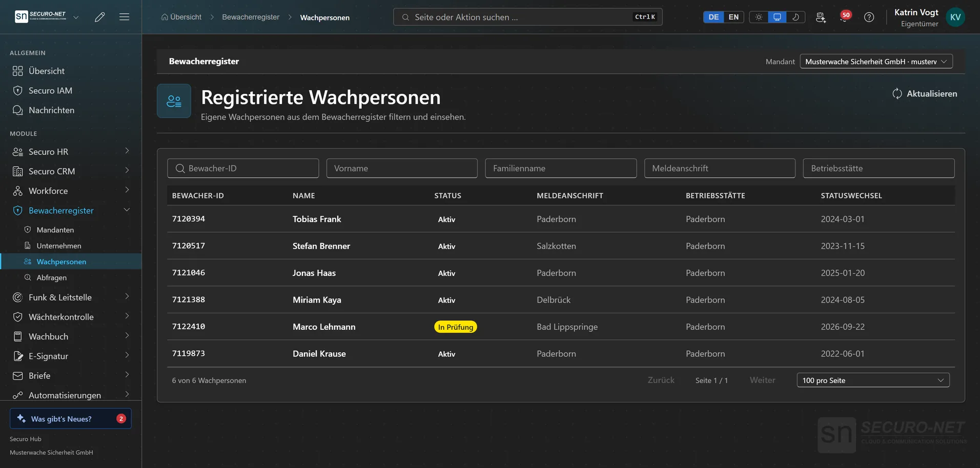980x468 pixels.
Task: Open the notifications bell with 50 badge
Action: tap(844, 17)
